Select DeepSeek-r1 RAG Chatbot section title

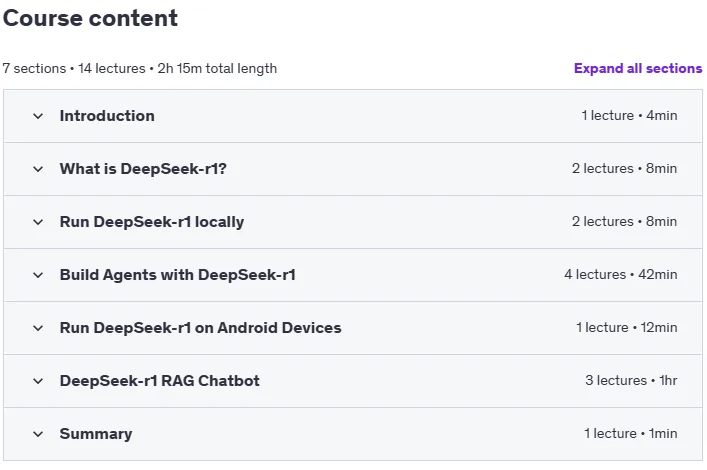[160, 381]
